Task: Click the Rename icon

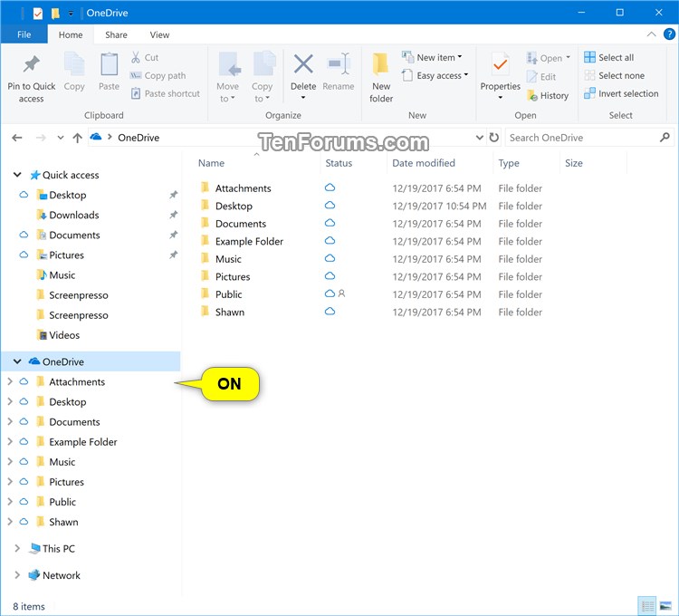Action: tap(339, 64)
